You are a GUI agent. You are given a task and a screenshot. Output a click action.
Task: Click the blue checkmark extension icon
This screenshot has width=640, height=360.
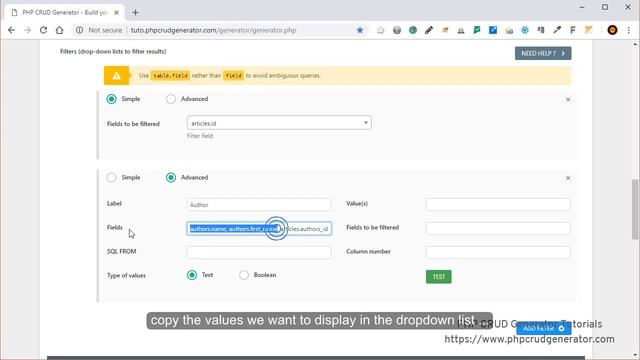tap(493, 30)
